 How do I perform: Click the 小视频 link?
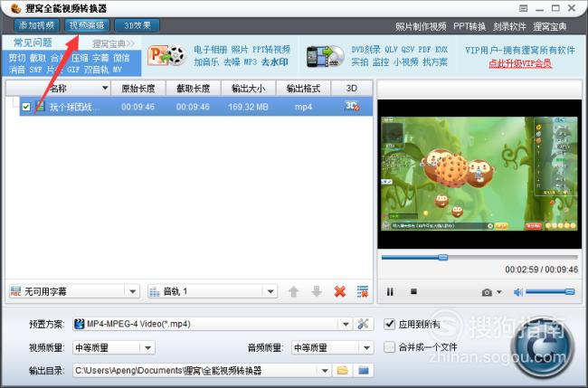click(x=405, y=62)
